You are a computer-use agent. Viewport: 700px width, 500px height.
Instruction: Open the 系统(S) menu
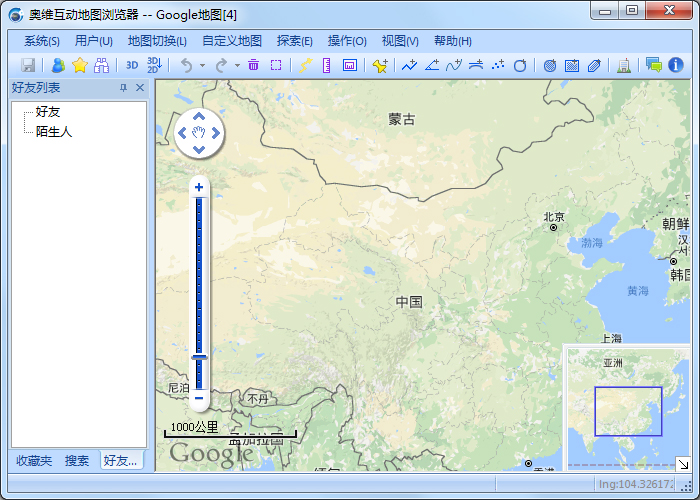pos(42,41)
